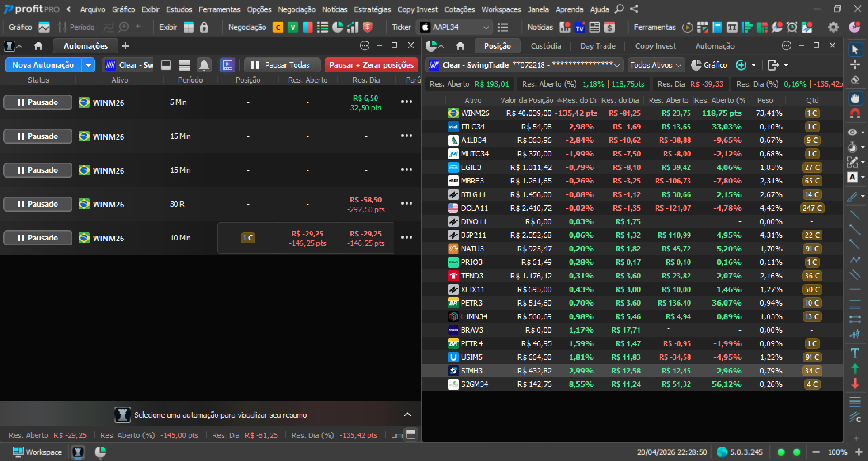Screen dimensions: 868x461
Task: Zoom in with the plus button
Action: pyautogui.click(x=859, y=452)
